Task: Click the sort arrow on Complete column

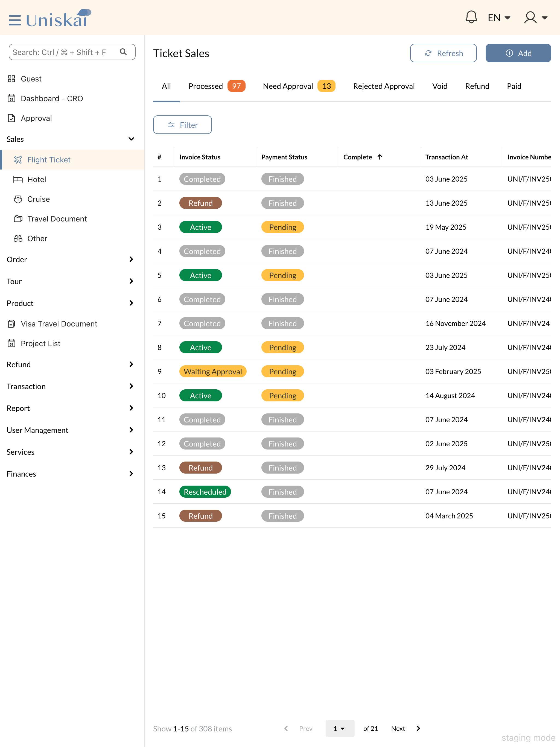Action: tap(380, 157)
